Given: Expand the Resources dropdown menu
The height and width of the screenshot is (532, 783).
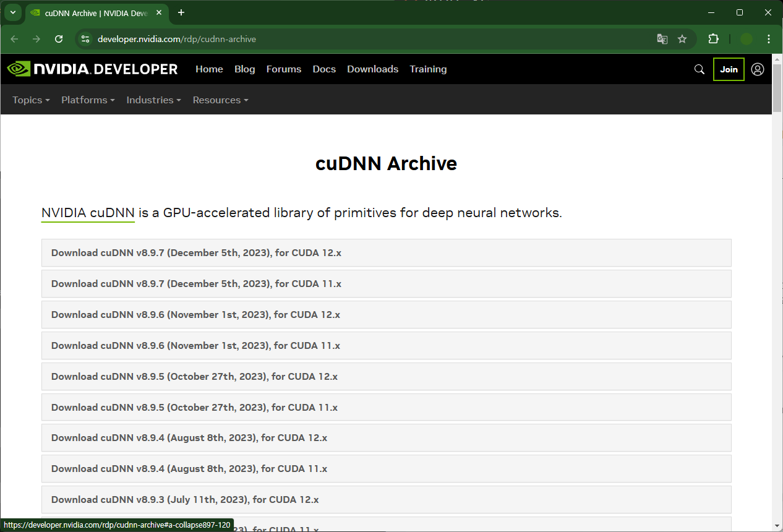Looking at the screenshot, I should pyautogui.click(x=220, y=100).
